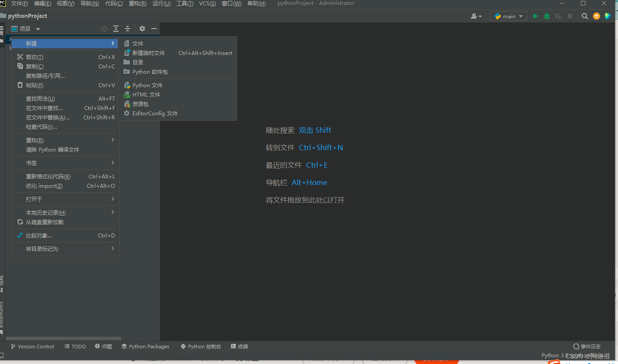The image size is (618, 364).
Task: Click the orange IDE update arrow icon
Action: [597, 16]
